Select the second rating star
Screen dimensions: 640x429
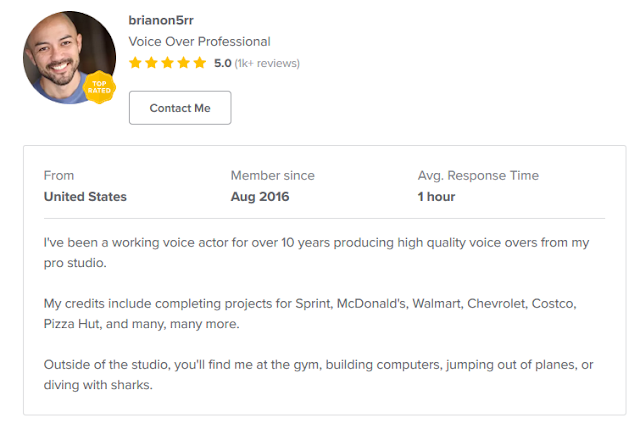(151, 63)
